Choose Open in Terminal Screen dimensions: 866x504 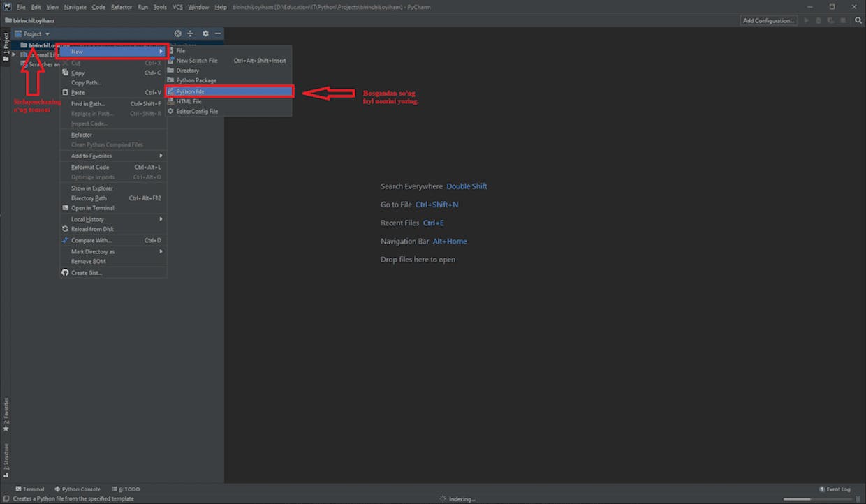112,208
